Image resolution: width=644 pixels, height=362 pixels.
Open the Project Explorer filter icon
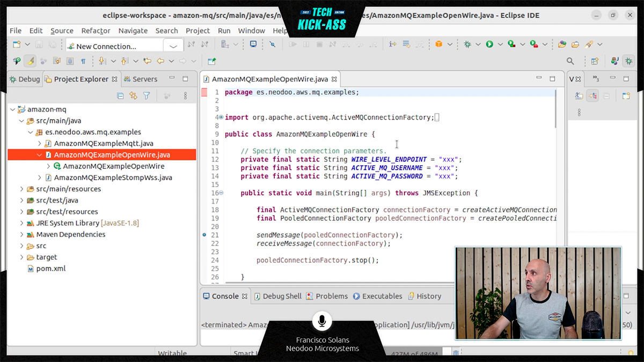coord(147,96)
